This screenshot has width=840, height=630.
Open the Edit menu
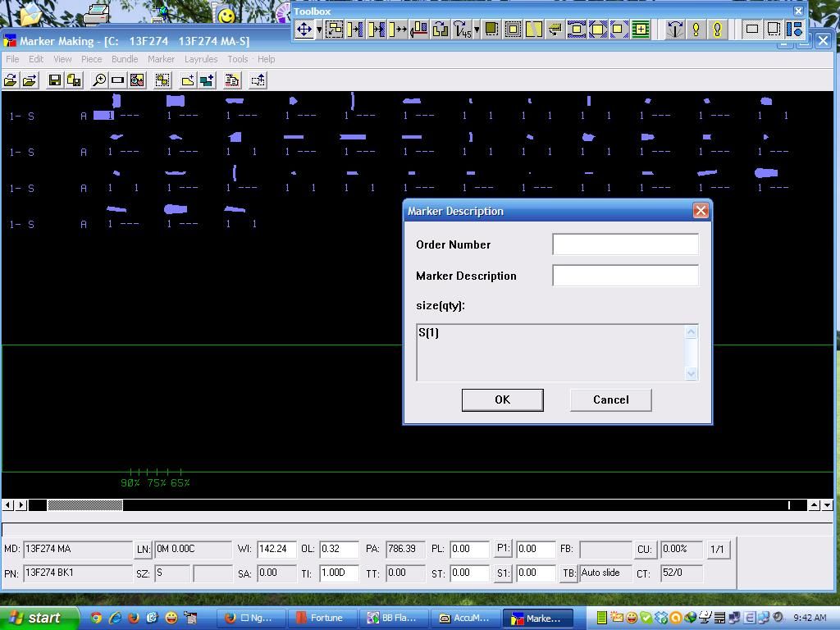coord(36,59)
